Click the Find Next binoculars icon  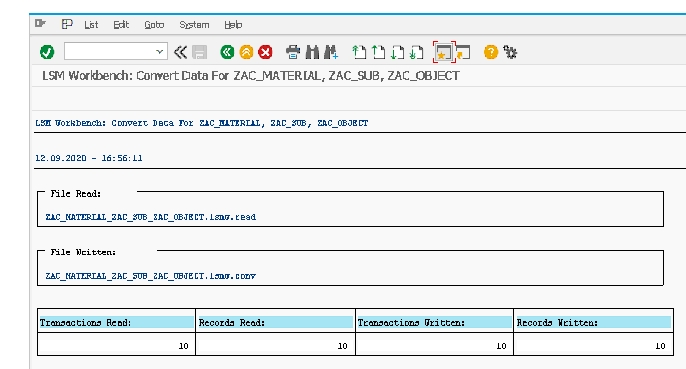click(x=331, y=52)
